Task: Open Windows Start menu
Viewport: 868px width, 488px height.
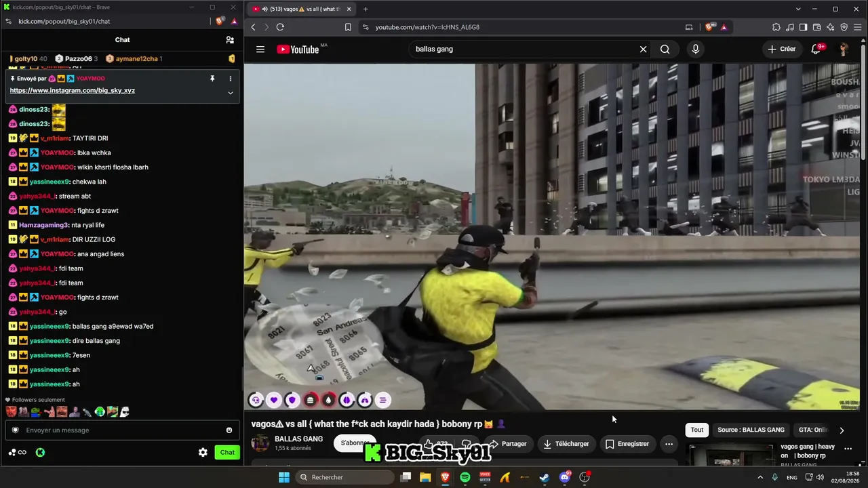Action: (x=284, y=477)
